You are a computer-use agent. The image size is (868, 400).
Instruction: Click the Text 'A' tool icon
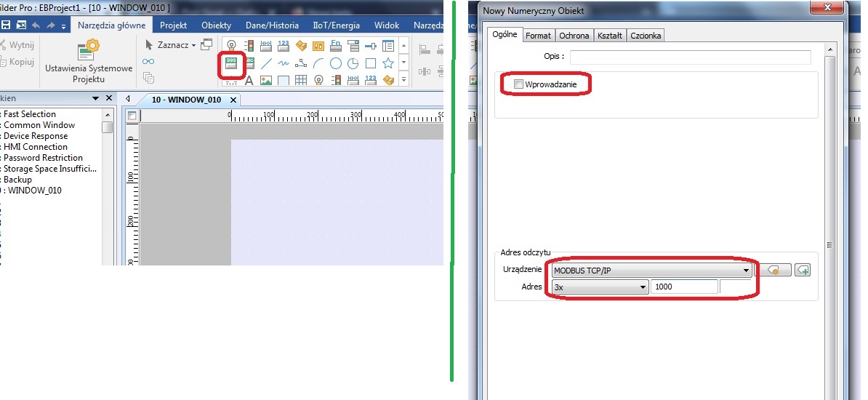(x=249, y=81)
